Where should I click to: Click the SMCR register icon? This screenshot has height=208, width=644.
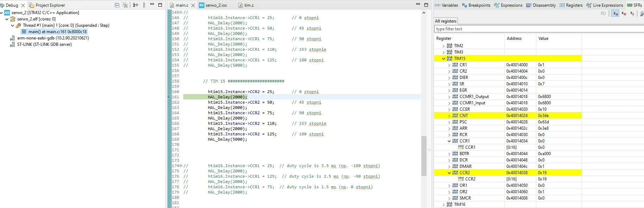[455, 198]
